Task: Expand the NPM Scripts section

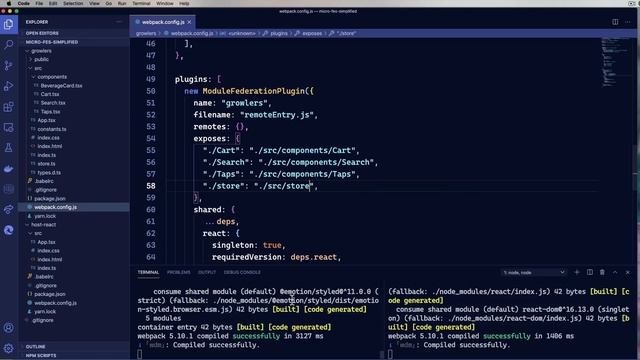Action: 41,356
